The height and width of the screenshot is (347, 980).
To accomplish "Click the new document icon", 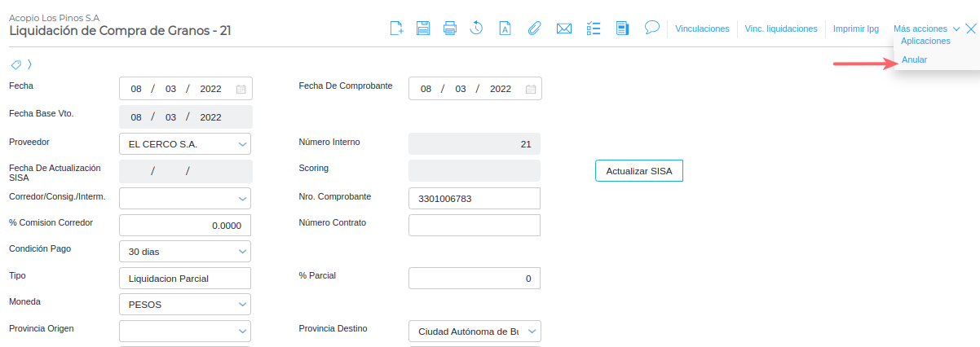I will pos(396,29).
